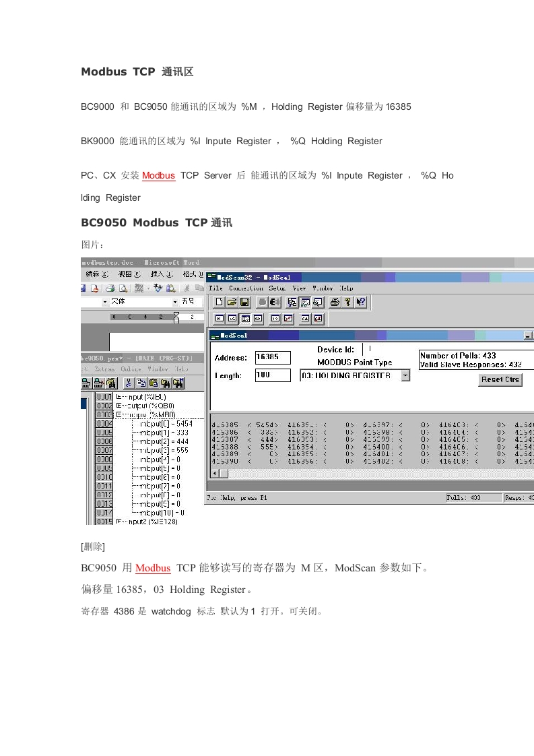Open the View menu in ModScan32
534x756 pixels.
299,288
